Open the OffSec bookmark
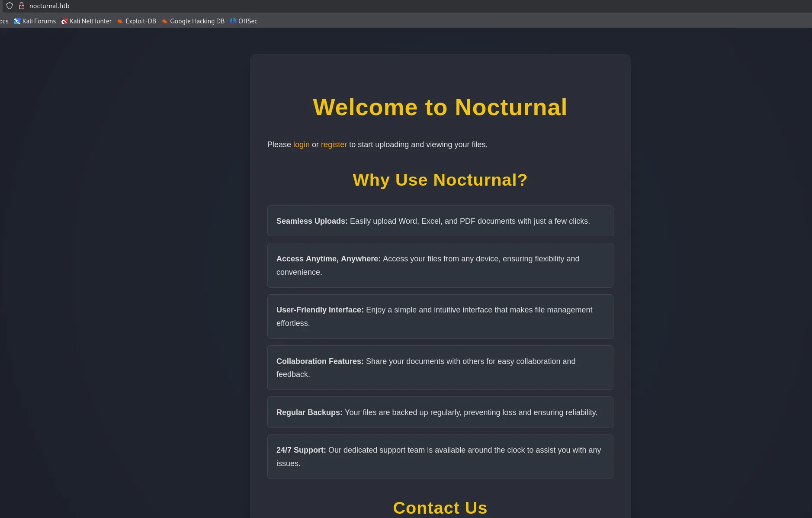Screen dimensions: 812x518 tap(244, 21)
